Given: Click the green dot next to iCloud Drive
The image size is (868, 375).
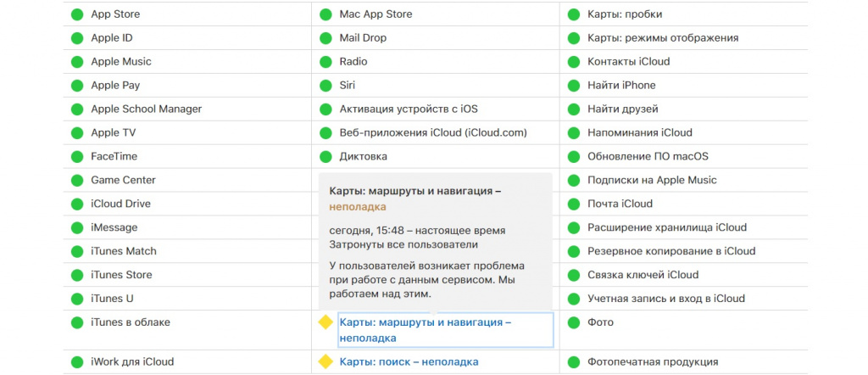Looking at the screenshot, I should (x=77, y=204).
